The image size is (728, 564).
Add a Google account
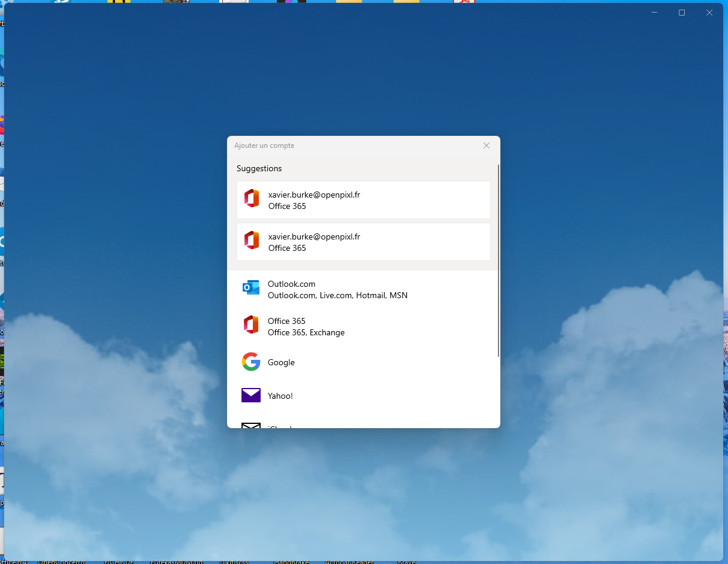click(364, 362)
